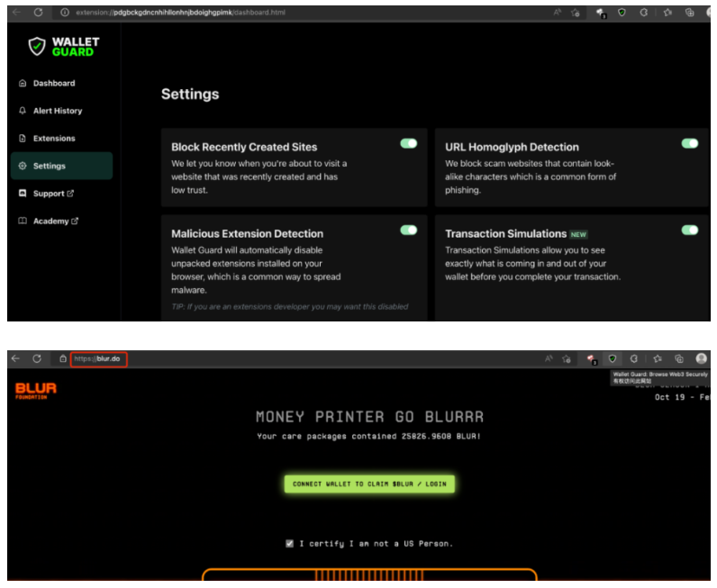
Task: Click the 'TIP: If you are an extensions developer' note
Action: coord(290,306)
